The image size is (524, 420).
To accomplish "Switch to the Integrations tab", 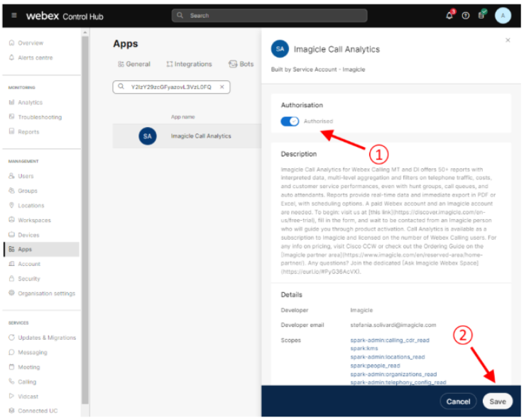I will click(189, 64).
